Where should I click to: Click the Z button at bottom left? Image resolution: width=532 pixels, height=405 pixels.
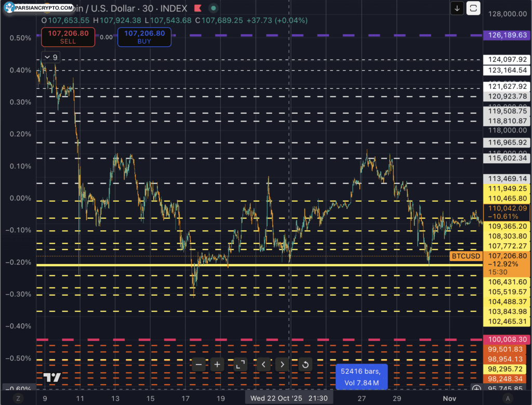18,399
